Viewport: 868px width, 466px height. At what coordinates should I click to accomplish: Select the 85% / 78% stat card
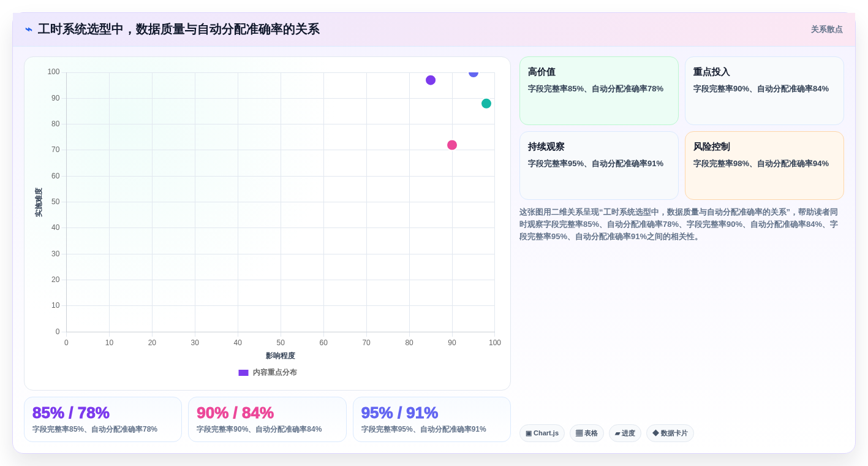[x=103, y=419]
